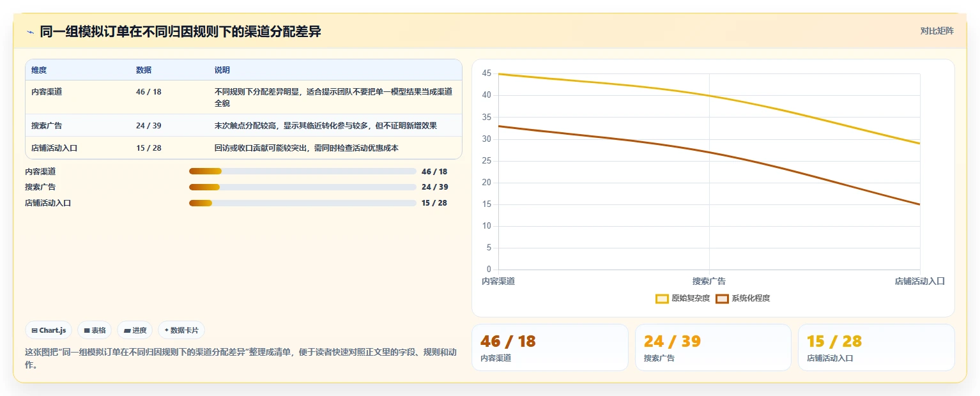Click the description starting 不同规则下分配差异明显
Screen dimensions: 980x396
[x=333, y=97]
